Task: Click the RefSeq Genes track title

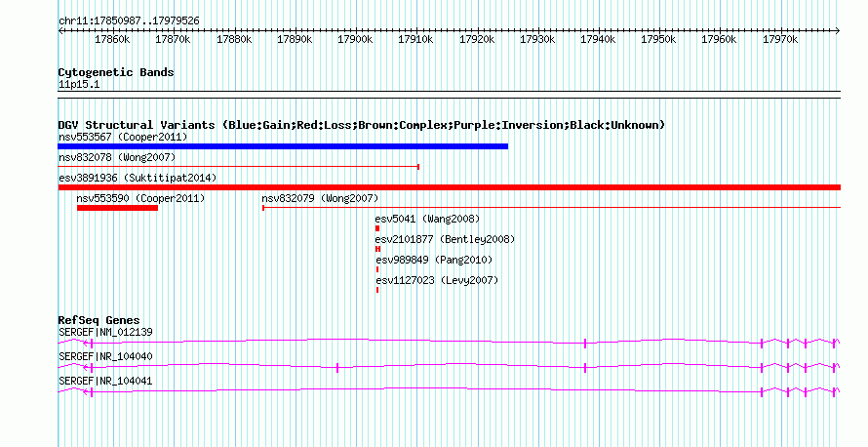Action: (99, 320)
